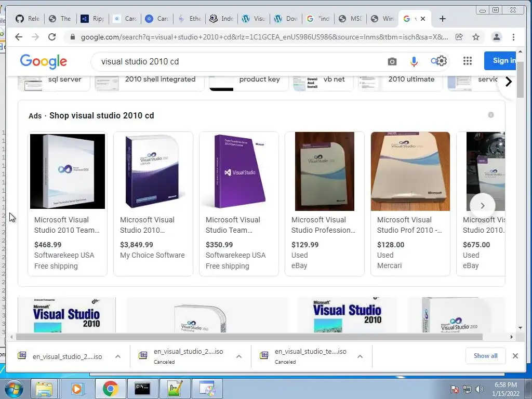Image resolution: width=532 pixels, height=399 pixels.
Task: Click the Chrome taskbar icon
Action: point(110,389)
